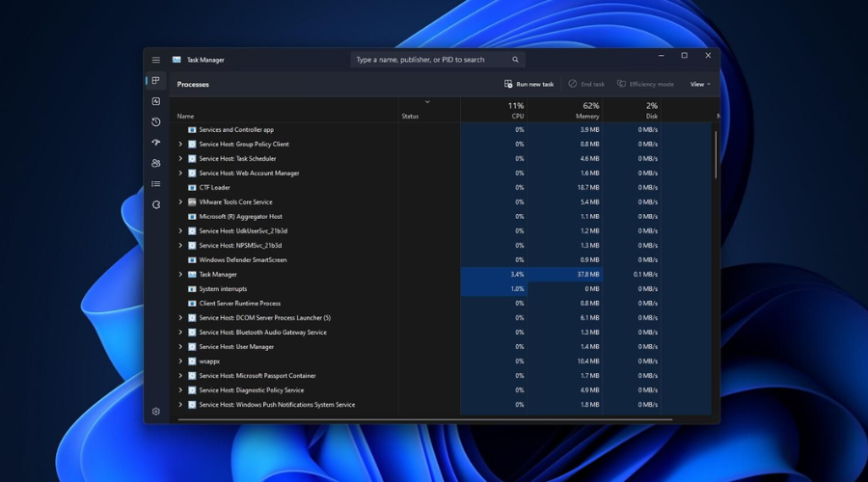This screenshot has height=482, width=868.
Task: Open the Users sidebar icon
Action: 156,163
